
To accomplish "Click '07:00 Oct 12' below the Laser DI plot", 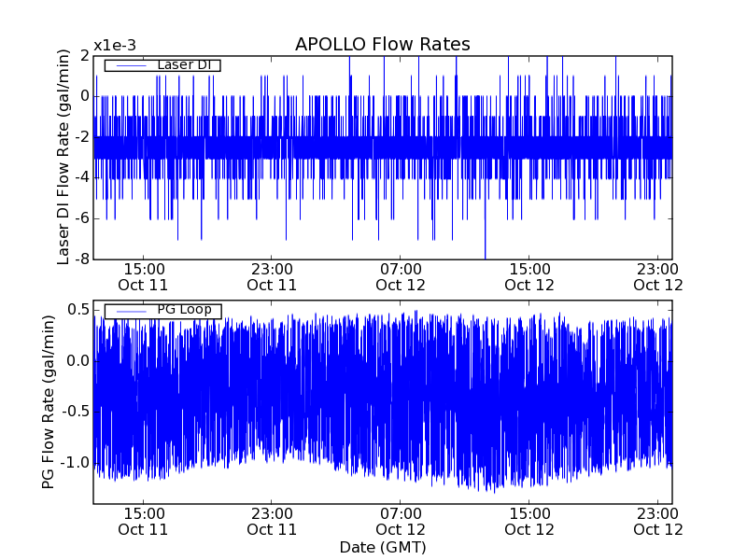I will coord(401,277).
